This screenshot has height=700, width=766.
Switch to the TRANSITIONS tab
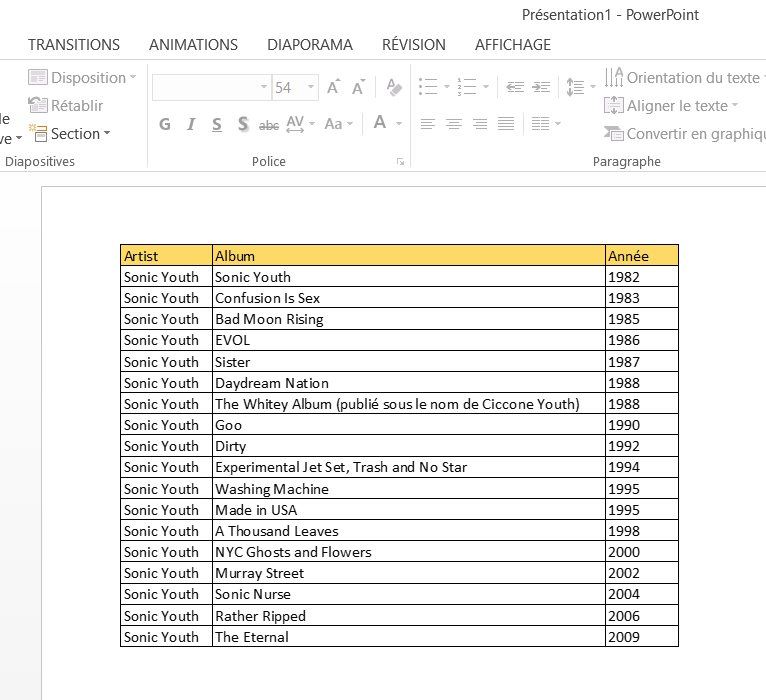(74, 45)
